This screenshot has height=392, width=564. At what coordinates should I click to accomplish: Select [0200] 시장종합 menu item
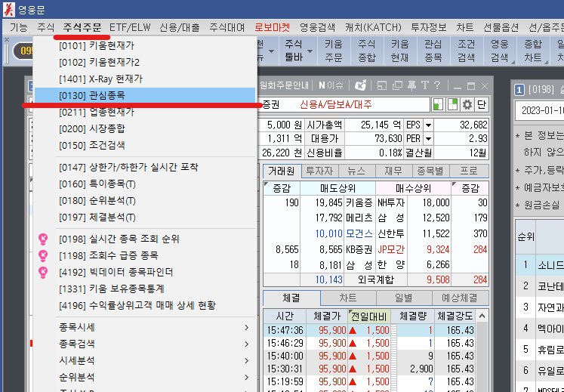click(145, 129)
